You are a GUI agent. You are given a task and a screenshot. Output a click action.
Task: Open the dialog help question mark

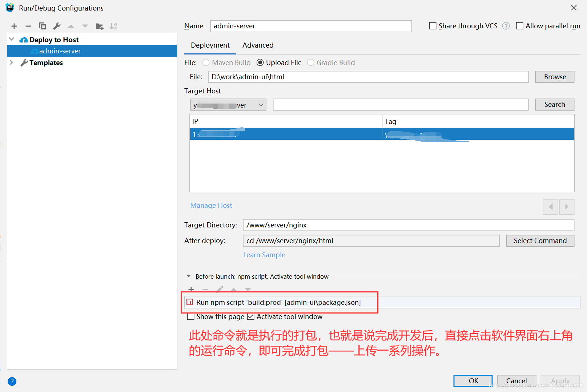pyautogui.click(x=12, y=381)
